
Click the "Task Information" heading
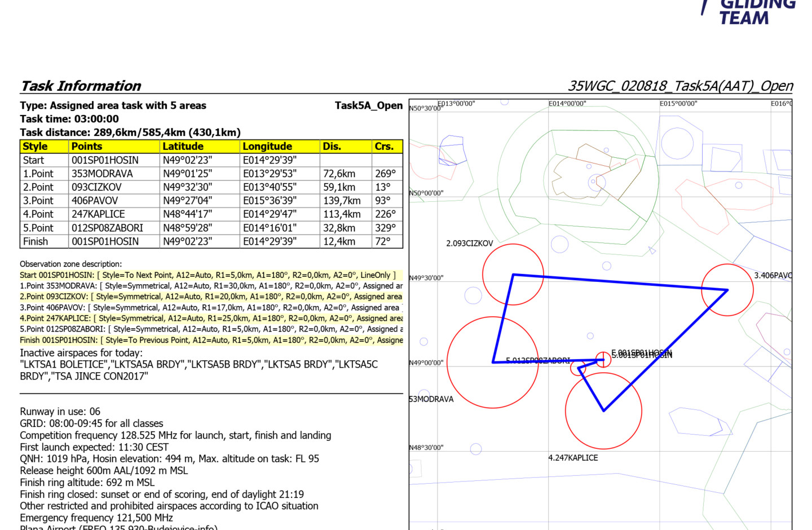(x=81, y=86)
